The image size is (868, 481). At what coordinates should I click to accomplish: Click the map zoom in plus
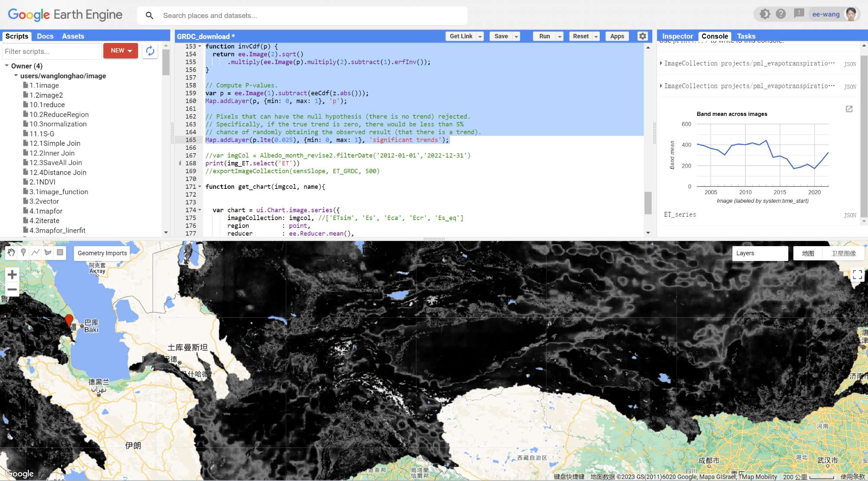click(12, 275)
